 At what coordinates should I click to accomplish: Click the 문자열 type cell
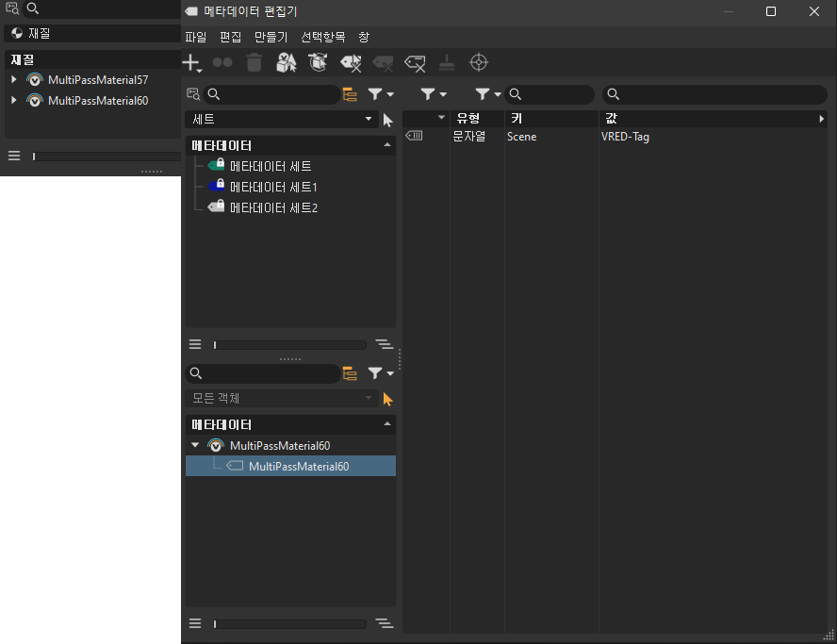click(x=469, y=137)
